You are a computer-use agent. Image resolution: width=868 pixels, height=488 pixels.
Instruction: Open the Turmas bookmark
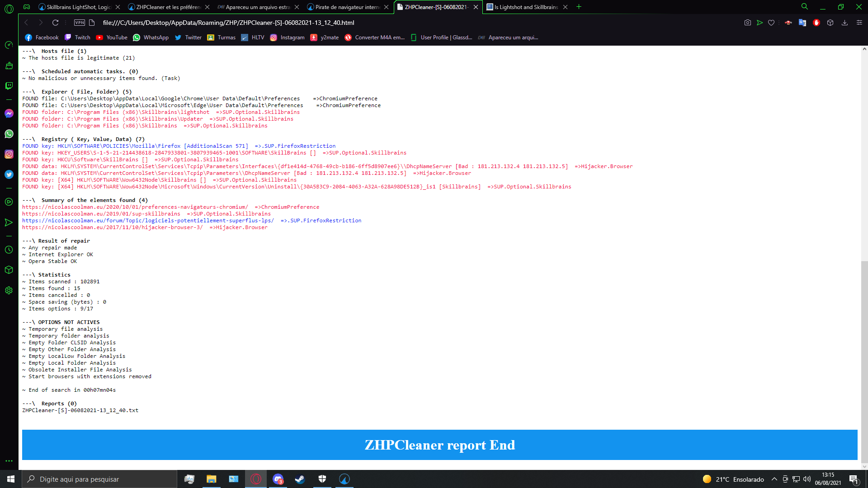tap(221, 38)
